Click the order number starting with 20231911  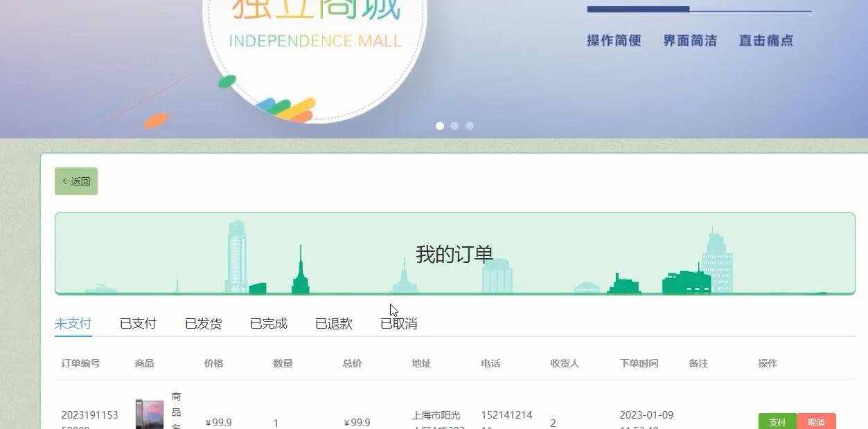(x=91, y=419)
